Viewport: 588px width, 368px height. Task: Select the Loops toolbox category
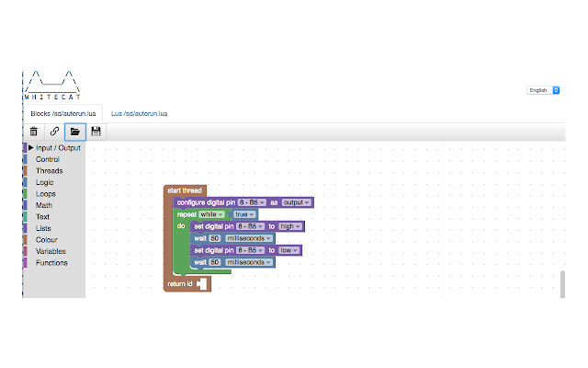pyautogui.click(x=46, y=194)
